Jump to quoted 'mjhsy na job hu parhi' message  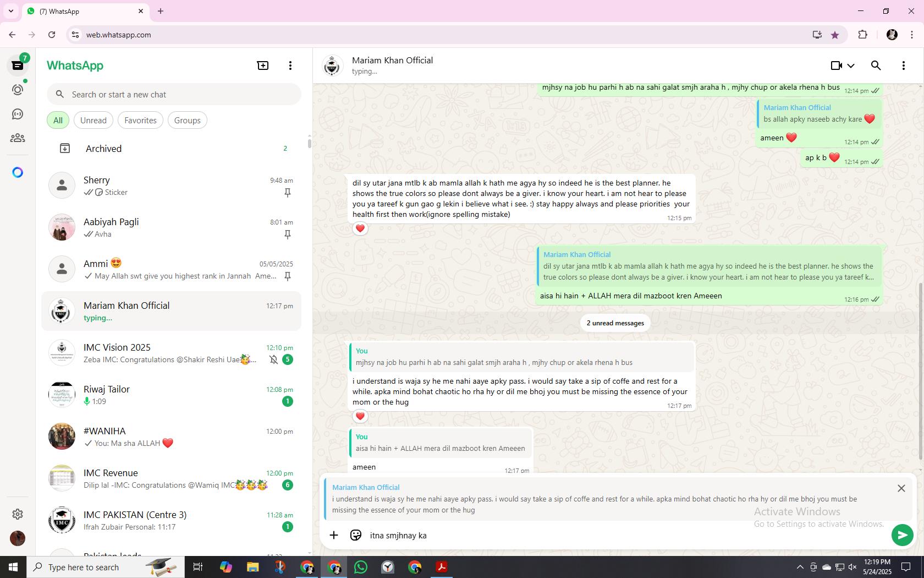(x=521, y=357)
